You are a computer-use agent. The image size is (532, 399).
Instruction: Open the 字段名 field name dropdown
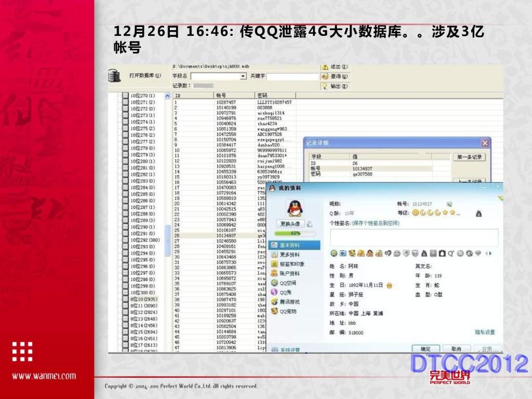tap(243, 76)
